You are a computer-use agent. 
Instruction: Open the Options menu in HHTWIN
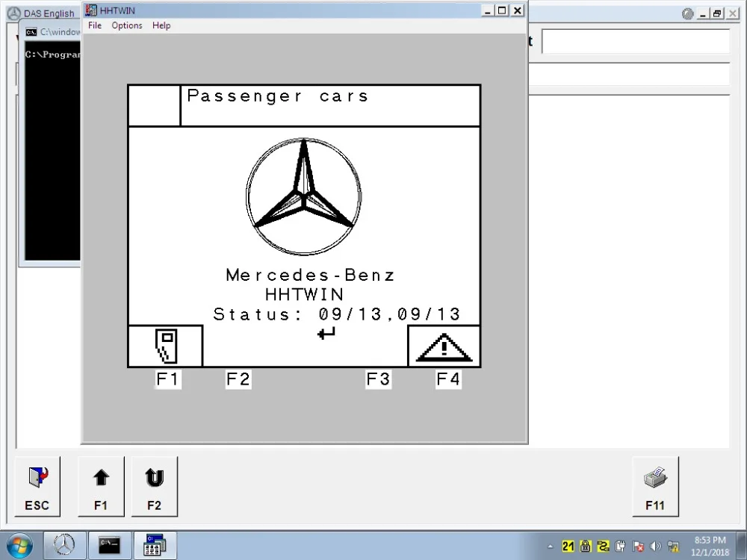pos(127,25)
